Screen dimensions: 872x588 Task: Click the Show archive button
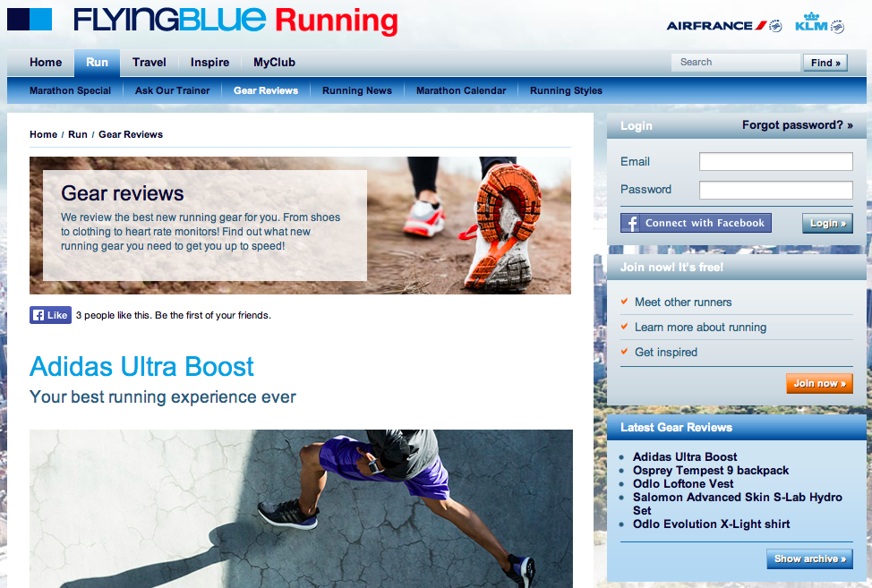pos(809,558)
